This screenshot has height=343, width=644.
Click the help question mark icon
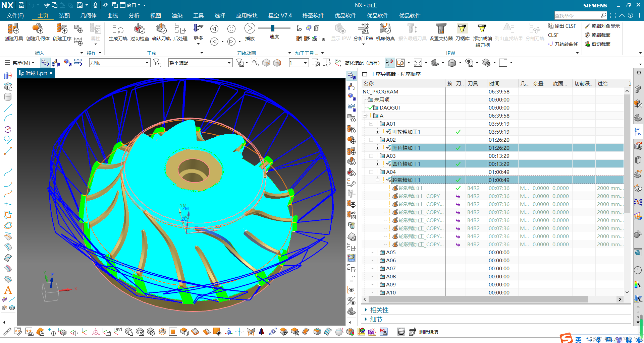tap(631, 15)
